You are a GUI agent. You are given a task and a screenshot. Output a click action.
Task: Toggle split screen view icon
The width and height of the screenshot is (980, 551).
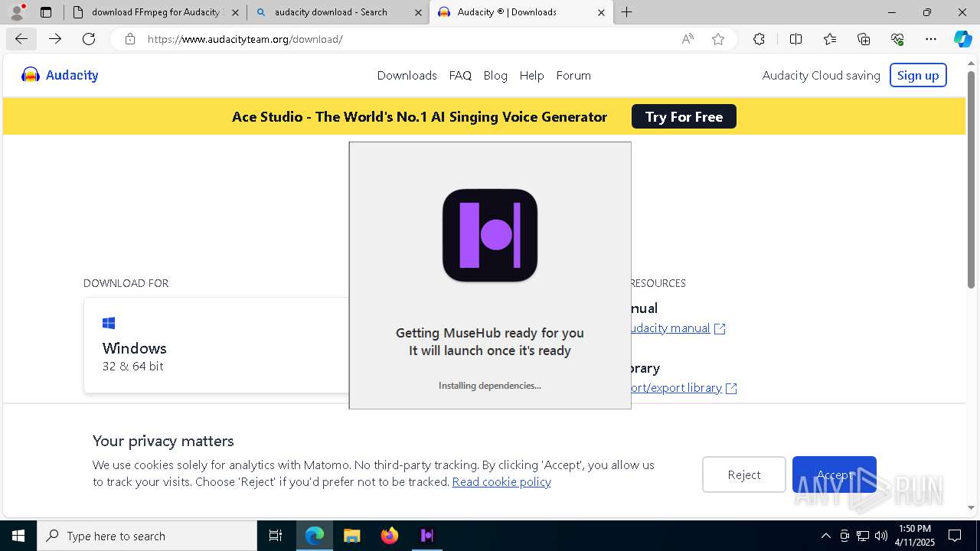pyautogui.click(x=795, y=39)
